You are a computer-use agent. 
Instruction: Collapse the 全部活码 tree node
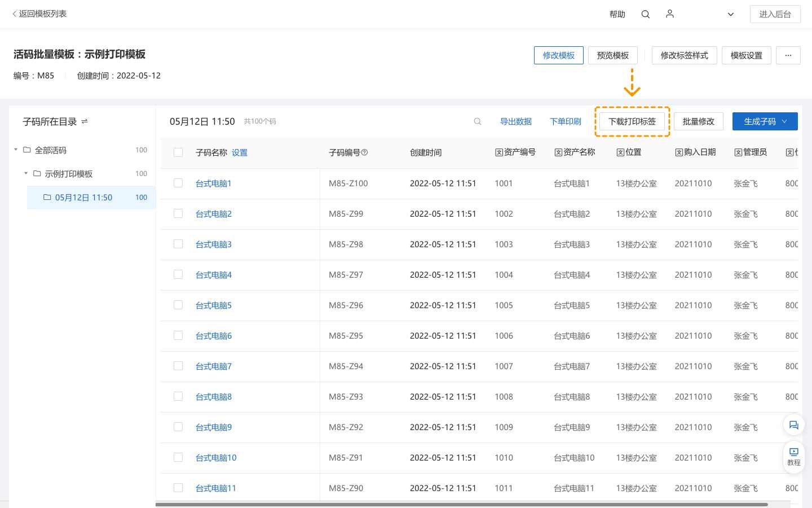tap(15, 150)
